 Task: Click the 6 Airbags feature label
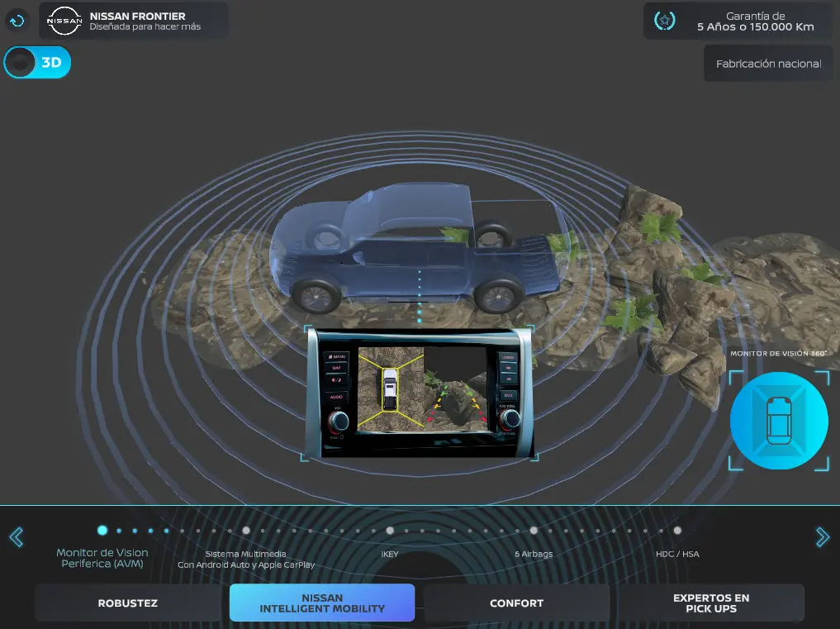coord(534,554)
